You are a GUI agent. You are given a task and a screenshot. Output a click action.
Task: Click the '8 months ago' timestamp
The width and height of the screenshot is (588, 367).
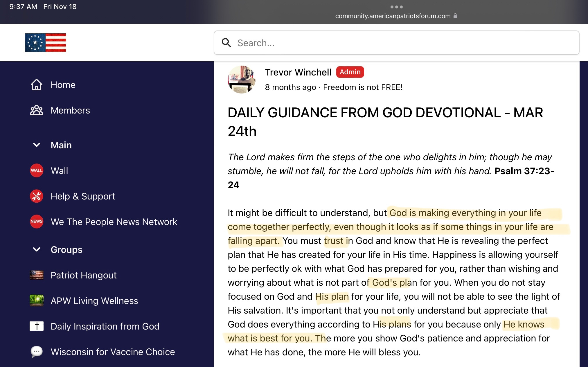(x=291, y=87)
